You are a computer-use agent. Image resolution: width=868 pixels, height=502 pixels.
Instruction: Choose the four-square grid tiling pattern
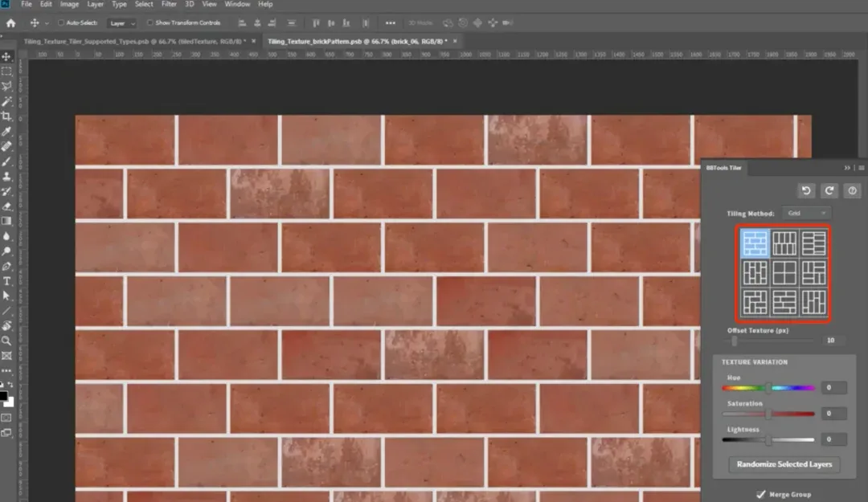click(784, 273)
